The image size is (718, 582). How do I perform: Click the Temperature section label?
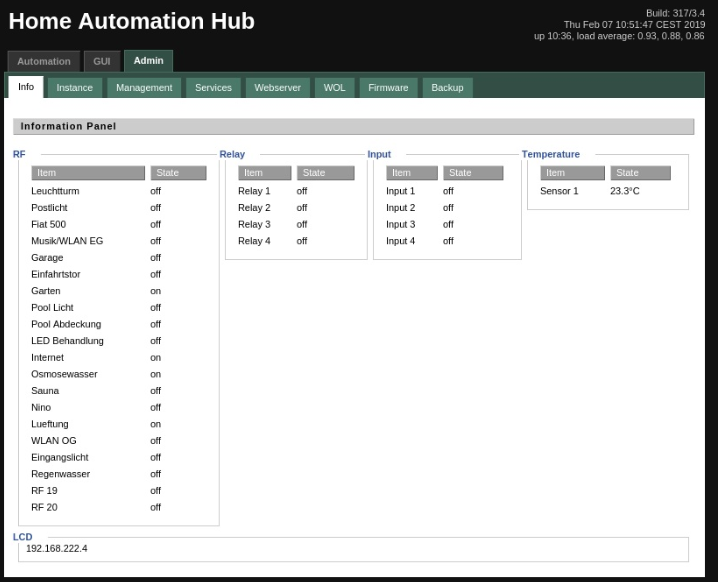(x=551, y=154)
